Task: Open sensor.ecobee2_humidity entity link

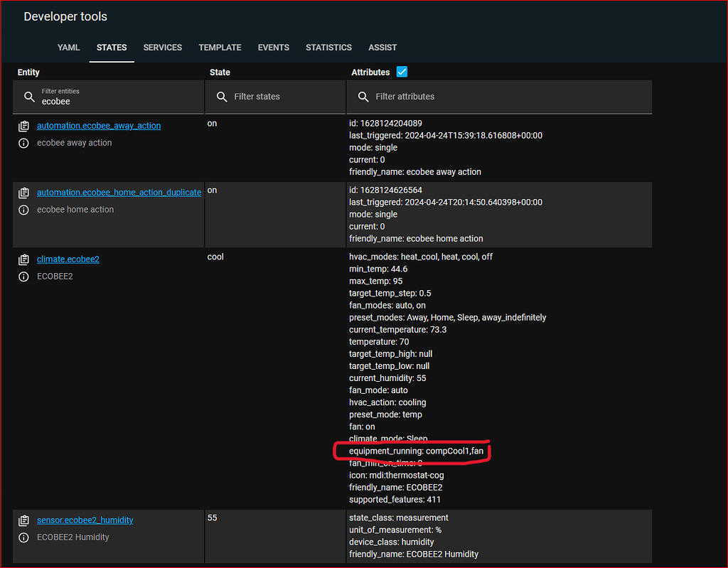Action: pyautogui.click(x=85, y=520)
